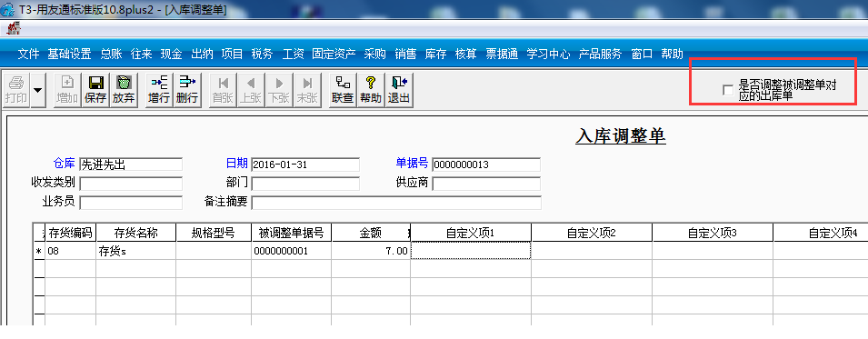Click the 自定义项2 column header
868x339 pixels.
tap(592, 234)
